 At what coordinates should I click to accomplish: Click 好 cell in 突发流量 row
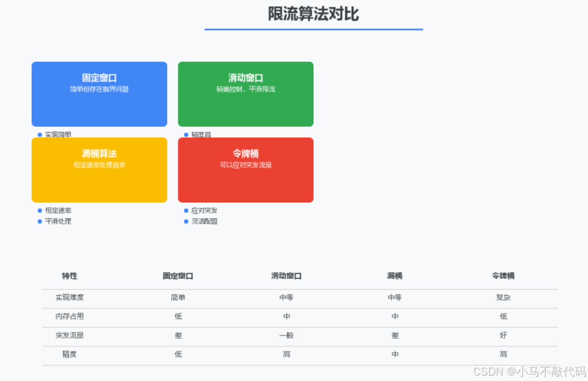point(503,335)
